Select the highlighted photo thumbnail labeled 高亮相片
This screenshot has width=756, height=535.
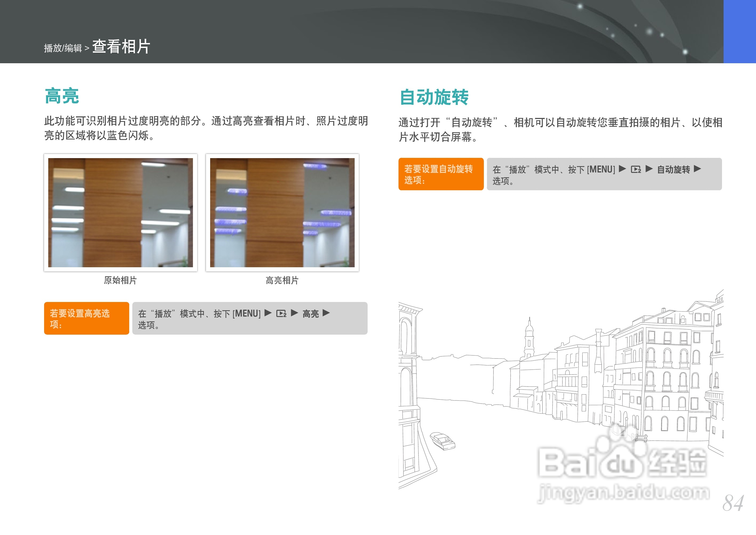pos(282,213)
